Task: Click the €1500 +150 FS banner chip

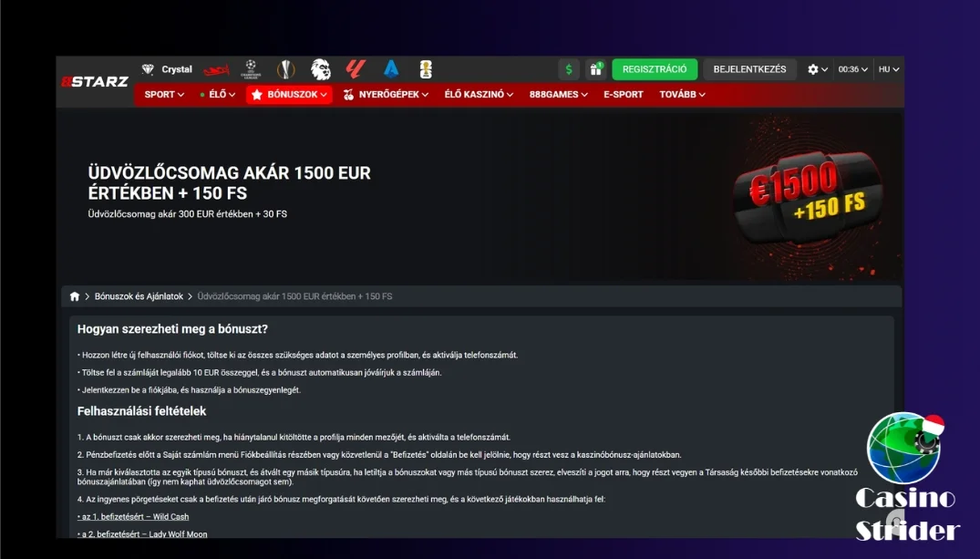Action: coord(808,196)
